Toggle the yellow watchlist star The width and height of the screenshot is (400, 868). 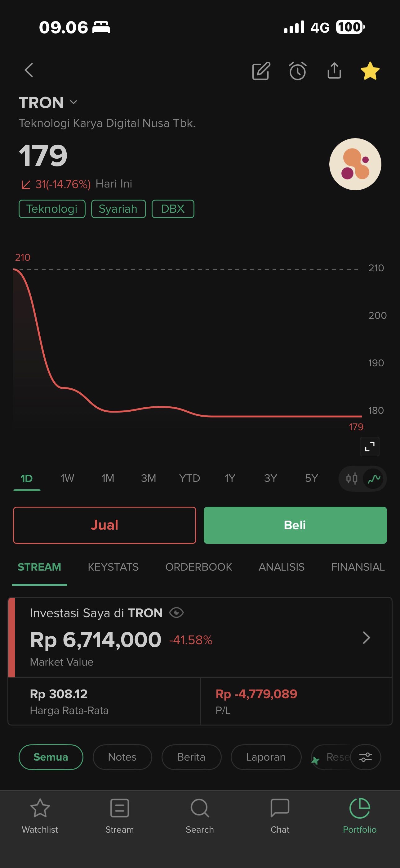coord(370,71)
